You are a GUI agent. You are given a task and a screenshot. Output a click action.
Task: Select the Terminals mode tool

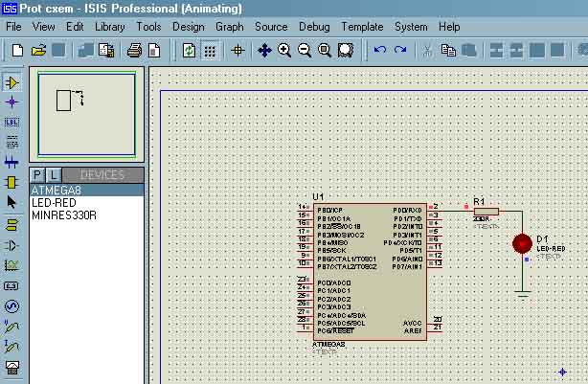[x=11, y=225]
